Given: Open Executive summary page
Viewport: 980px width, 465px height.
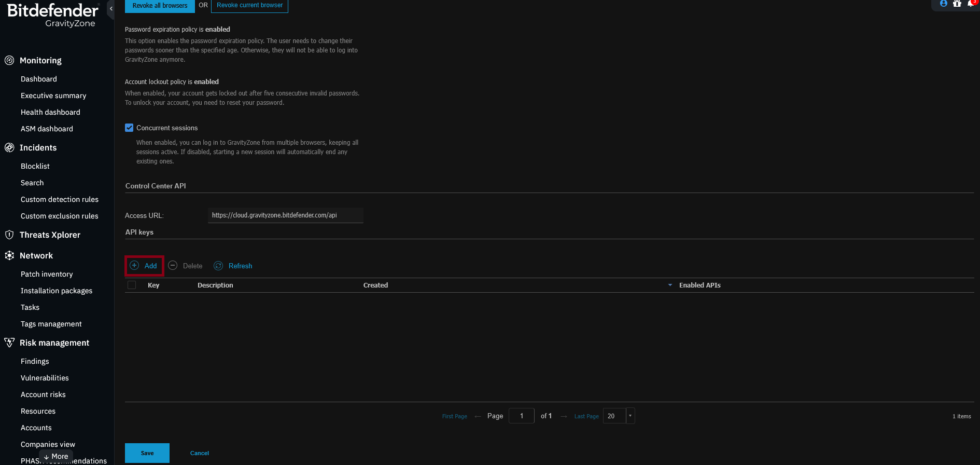Looking at the screenshot, I should (x=53, y=95).
